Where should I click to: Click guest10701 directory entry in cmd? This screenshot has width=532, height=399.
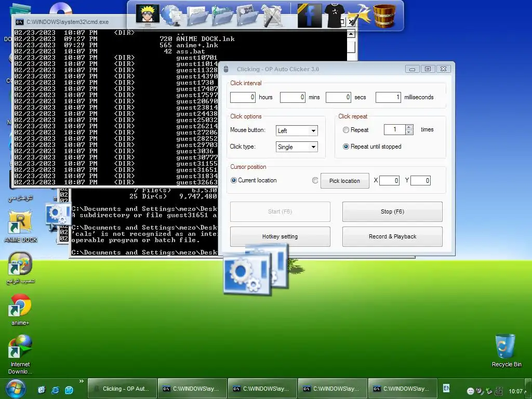[x=196, y=58]
